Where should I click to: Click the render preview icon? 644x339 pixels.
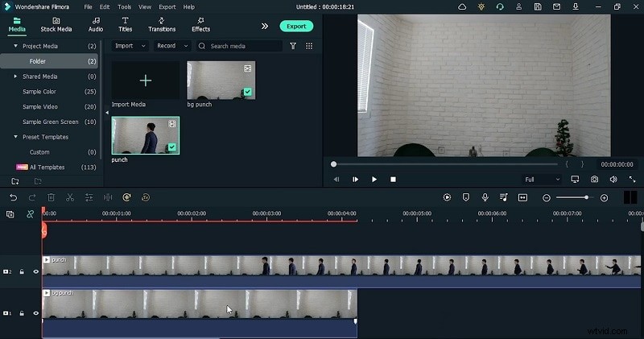click(447, 197)
